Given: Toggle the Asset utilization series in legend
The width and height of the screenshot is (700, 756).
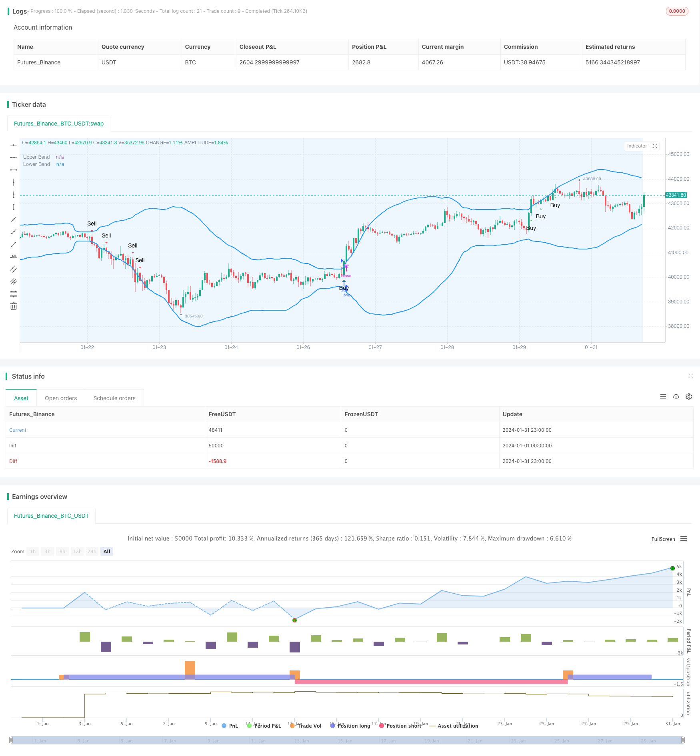Looking at the screenshot, I should 454,726.
